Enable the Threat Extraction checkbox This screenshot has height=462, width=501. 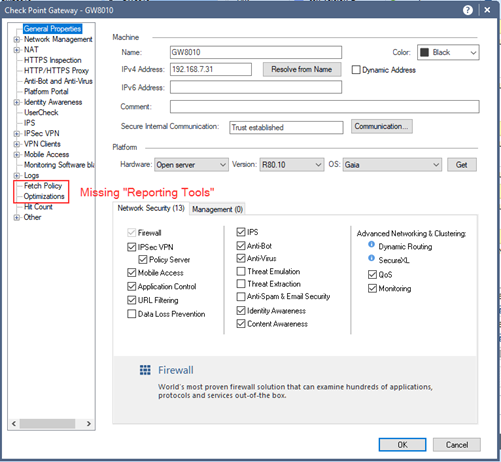[x=241, y=284]
